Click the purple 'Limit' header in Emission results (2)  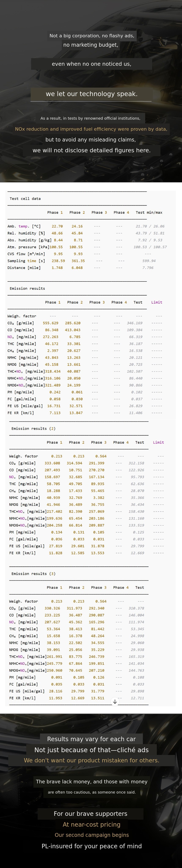pos(158,442)
